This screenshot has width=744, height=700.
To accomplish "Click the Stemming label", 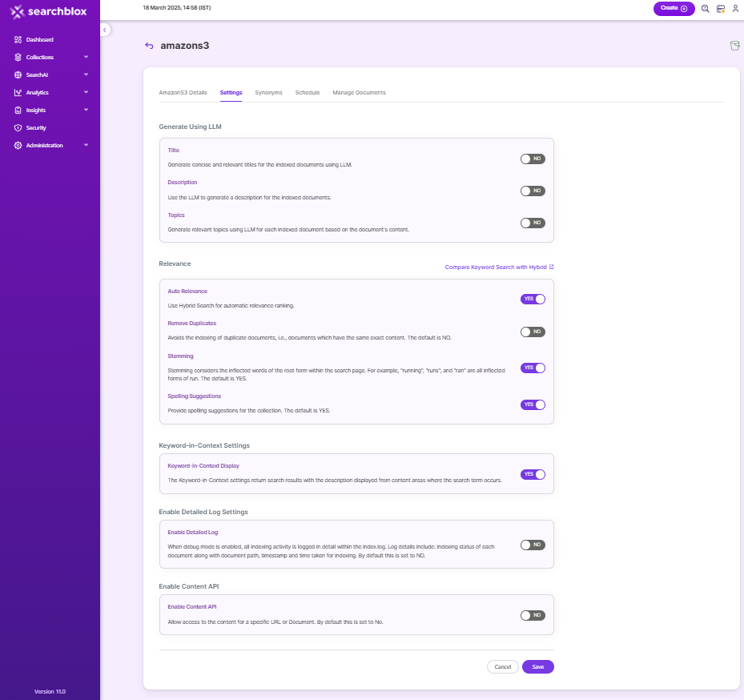I will tap(180, 356).
